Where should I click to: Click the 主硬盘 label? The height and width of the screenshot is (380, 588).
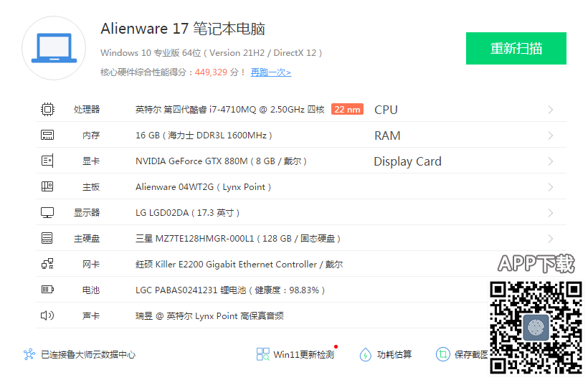[x=87, y=239]
